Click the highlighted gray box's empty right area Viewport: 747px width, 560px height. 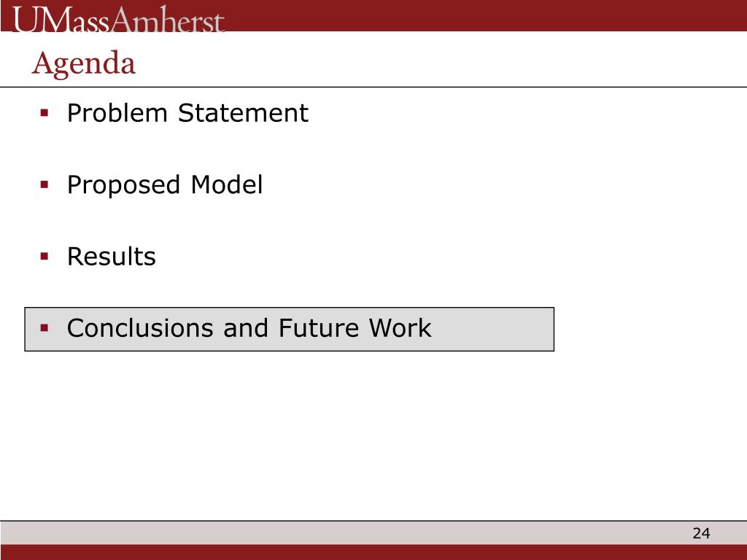tap(493, 329)
